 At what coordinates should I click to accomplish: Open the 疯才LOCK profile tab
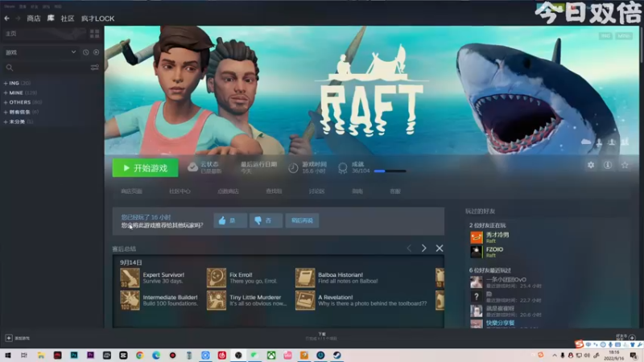coord(97,19)
